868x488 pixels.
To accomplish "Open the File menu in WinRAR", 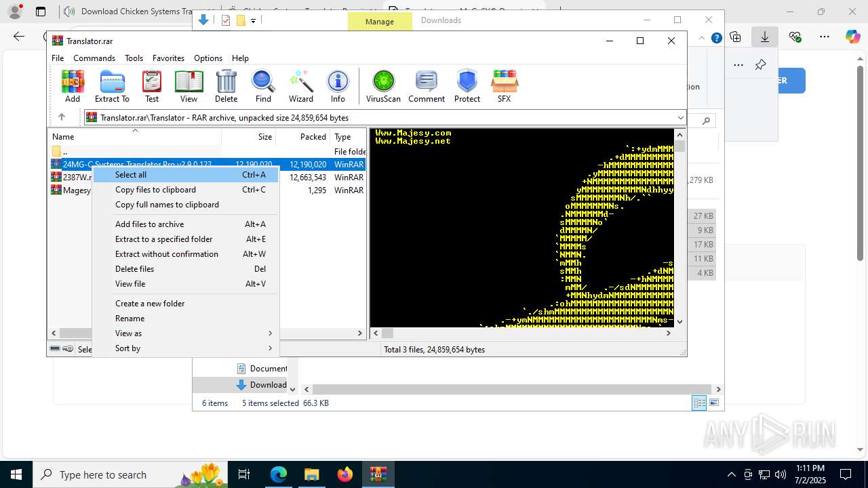I will [58, 58].
